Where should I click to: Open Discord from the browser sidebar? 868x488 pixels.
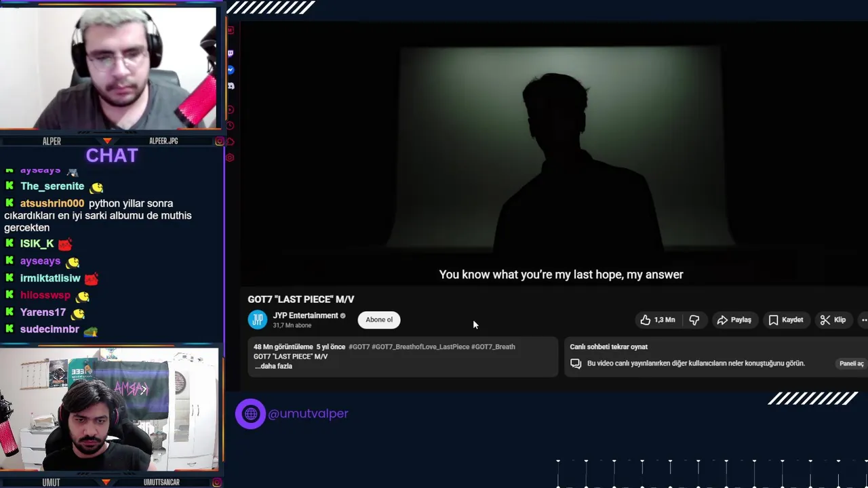[x=231, y=86]
